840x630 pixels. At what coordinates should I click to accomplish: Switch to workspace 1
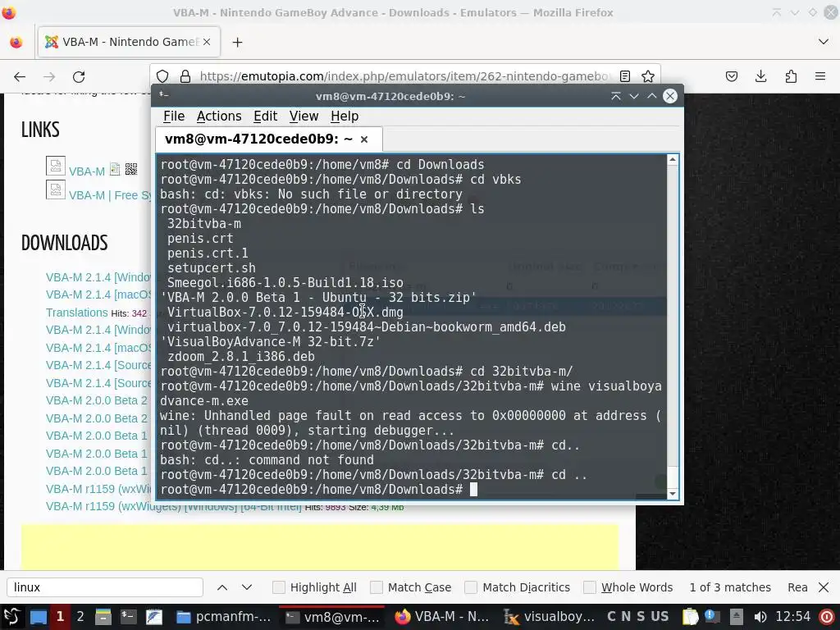pos(60,617)
